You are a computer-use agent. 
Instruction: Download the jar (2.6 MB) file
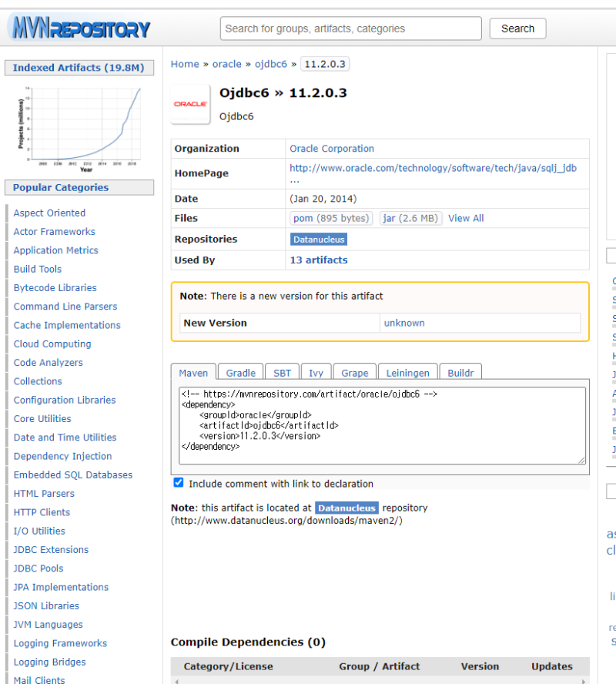(x=410, y=218)
